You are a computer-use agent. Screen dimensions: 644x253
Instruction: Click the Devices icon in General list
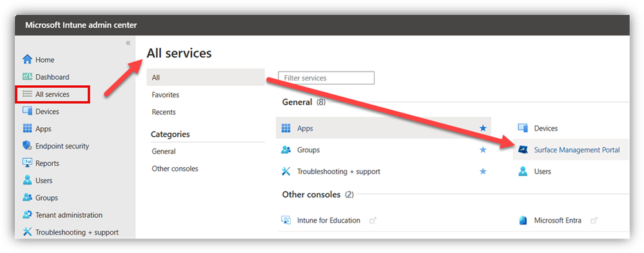[523, 128]
